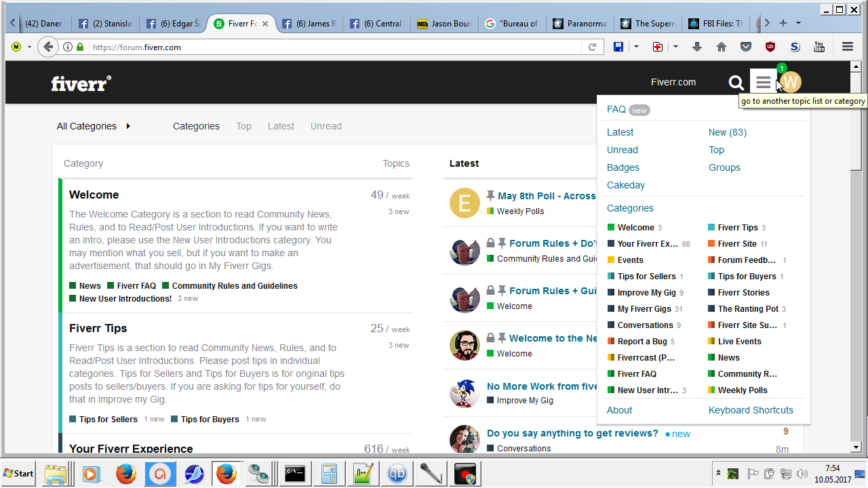Screen dimensions: 868x488
Task: Open the Fiverr Tips category title
Action: [98, 328]
